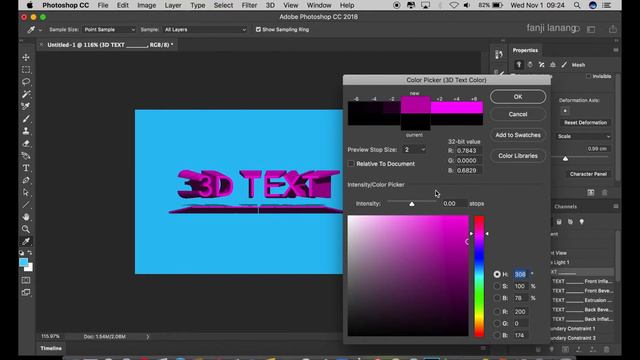Click Cancel in Color Picker
This screenshot has height=360, width=640.
[x=518, y=114]
